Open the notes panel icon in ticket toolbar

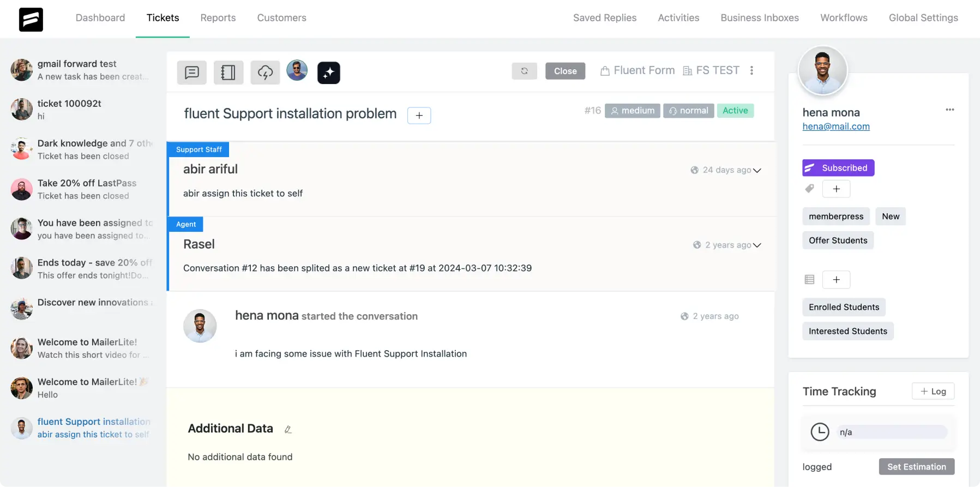click(229, 73)
